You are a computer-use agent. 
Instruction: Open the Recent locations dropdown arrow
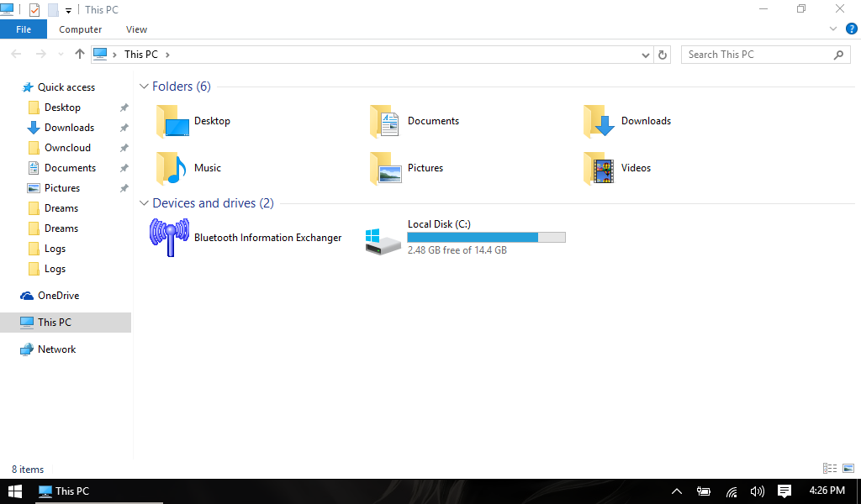[x=61, y=55]
